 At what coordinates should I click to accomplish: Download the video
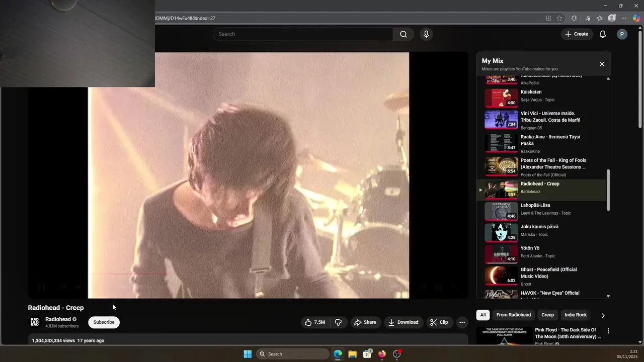[x=403, y=322]
